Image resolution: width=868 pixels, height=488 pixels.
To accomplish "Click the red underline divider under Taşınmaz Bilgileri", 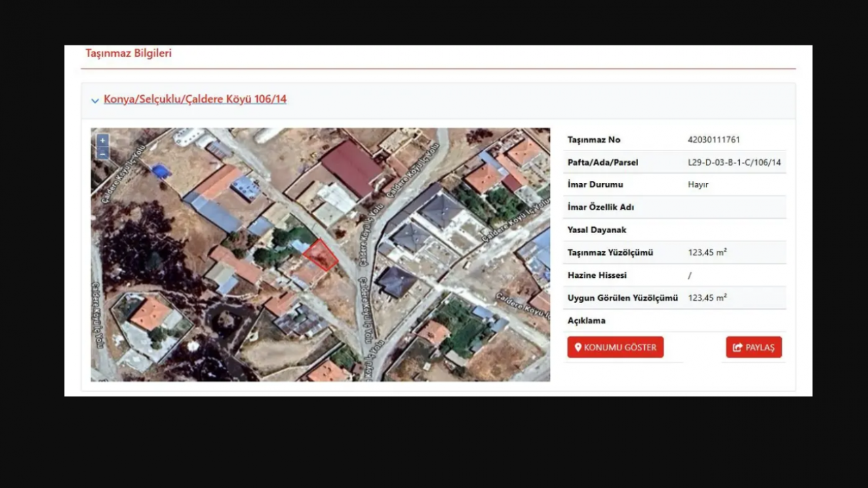I will [x=439, y=68].
